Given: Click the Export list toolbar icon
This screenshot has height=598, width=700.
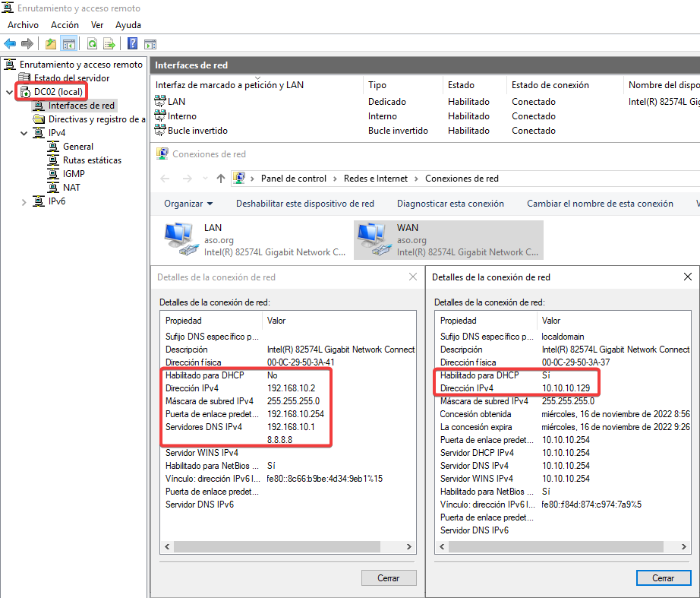Looking at the screenshot, I should click(109, 43).
